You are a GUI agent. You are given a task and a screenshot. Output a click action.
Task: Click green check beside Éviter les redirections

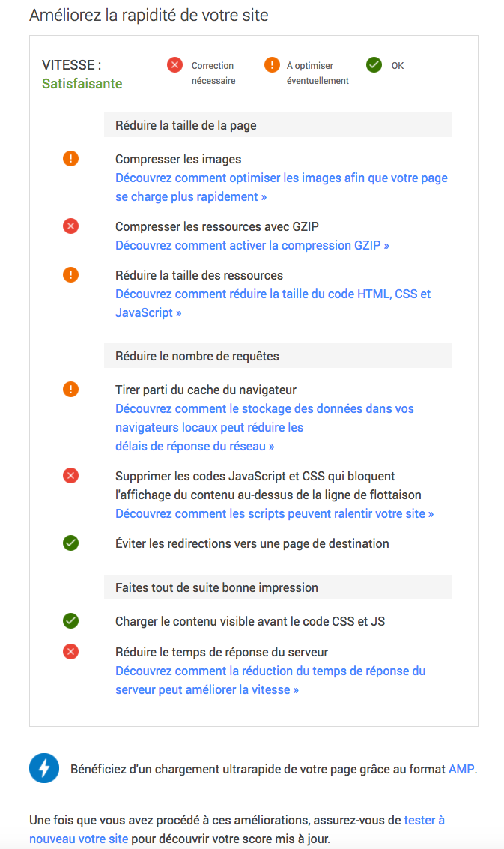(70, 543)
